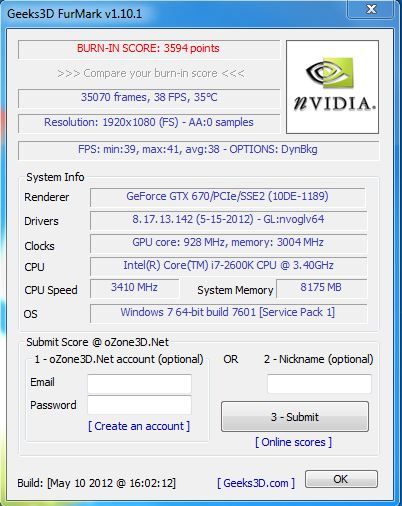Click the NVIDIA logo image
This screenshot has height=506, width=402.
coord(332,87)
